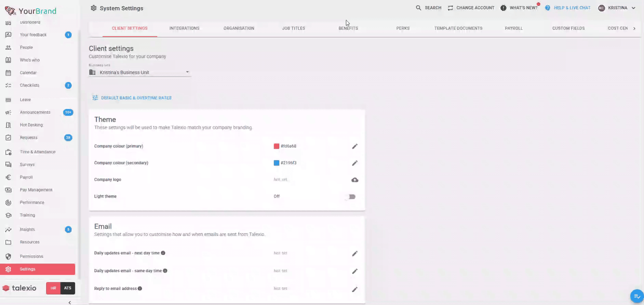Viewport: 644px width, 305px height.
Task: Open the Perks tab
Action: coord(403,28)
